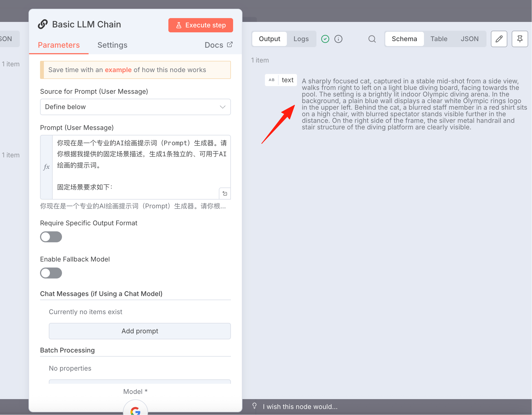Enable Require Specific Output Format toggle

pos(51,237)
